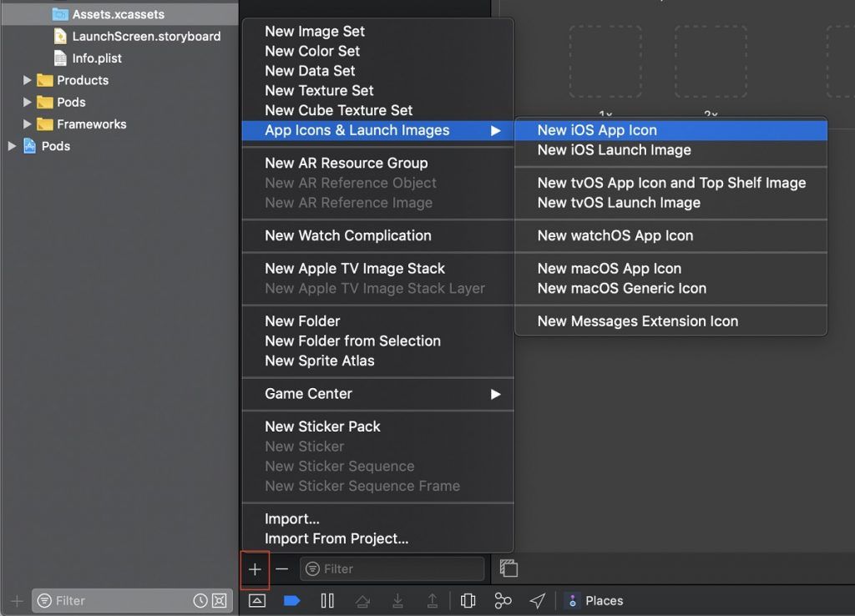Click the Step Over debug icon

(x=362, y=601)
